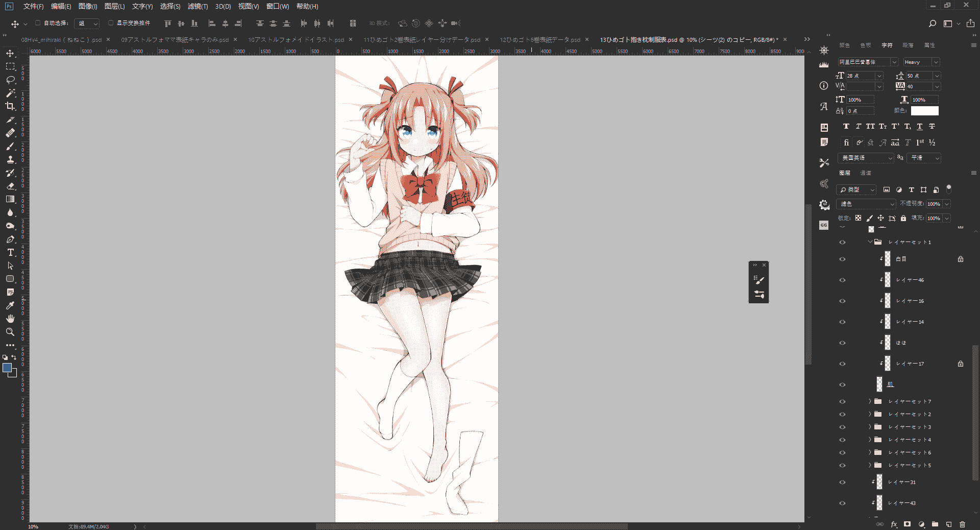The image size is (980, 530).
Task: Select the Eraser tool
Action: point(10,186)
